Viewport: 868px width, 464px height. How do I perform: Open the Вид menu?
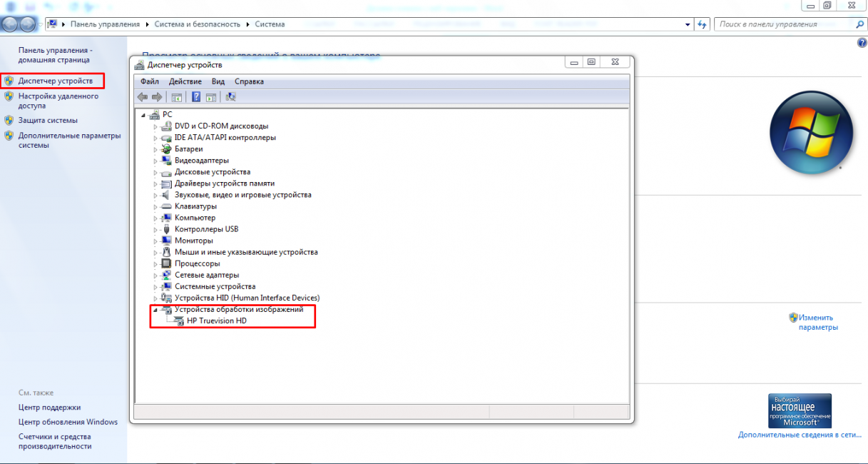click(x=218, y=81)
